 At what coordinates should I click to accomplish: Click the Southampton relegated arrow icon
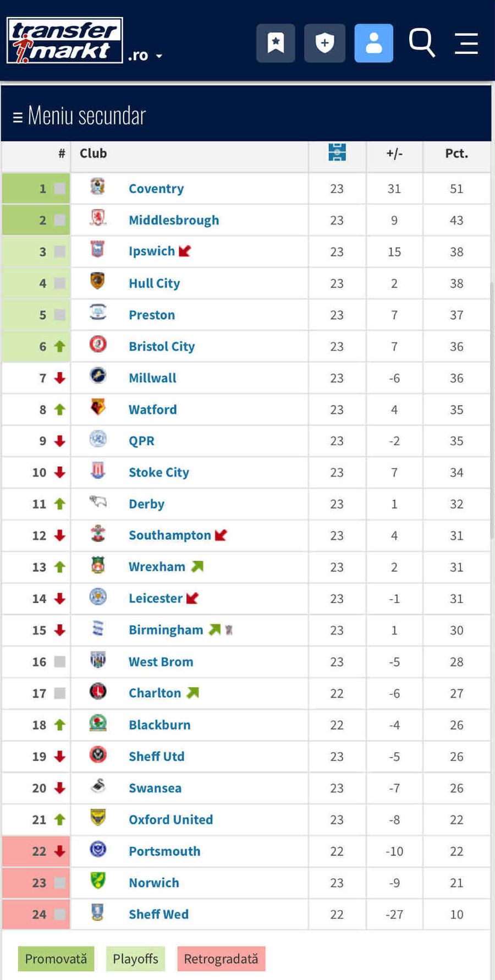coord(221,535)
